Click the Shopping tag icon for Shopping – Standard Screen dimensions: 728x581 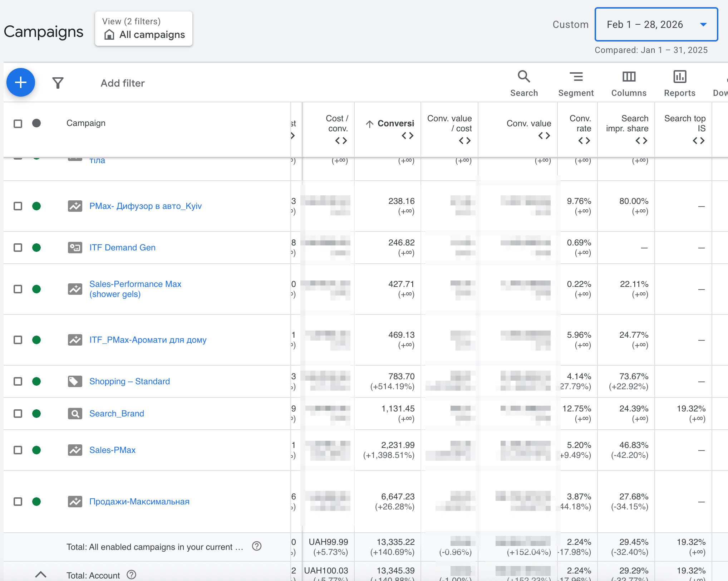[x=75, y=381]
